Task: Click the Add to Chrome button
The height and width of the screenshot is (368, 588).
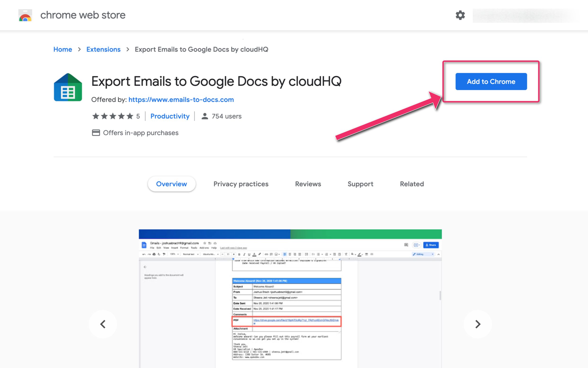Action: click(491, 82)
